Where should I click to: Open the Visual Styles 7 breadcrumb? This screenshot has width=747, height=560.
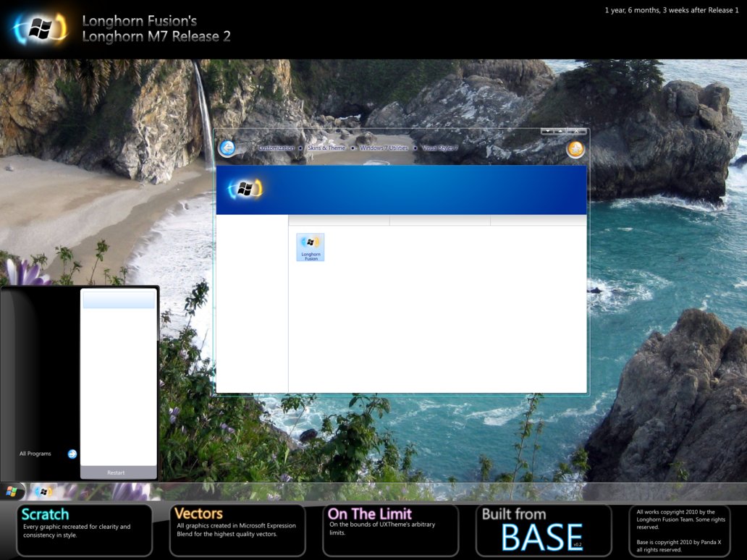coord(440,148)
